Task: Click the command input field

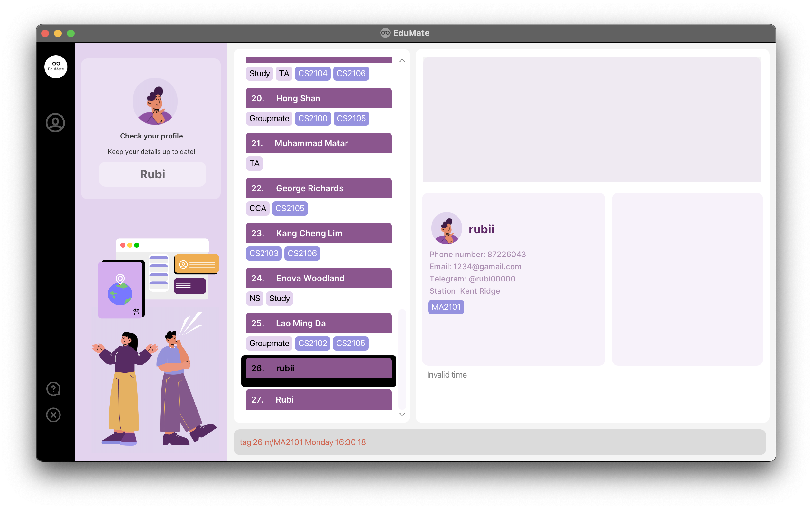Action: coord(499,442)
